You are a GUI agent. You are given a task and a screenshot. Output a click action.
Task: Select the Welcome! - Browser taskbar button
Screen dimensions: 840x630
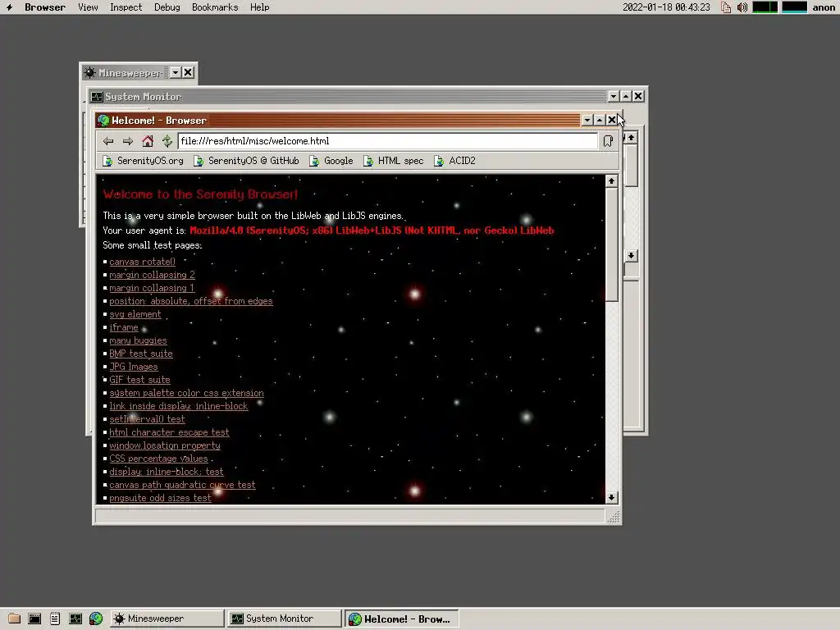click(x=402, y=619)
